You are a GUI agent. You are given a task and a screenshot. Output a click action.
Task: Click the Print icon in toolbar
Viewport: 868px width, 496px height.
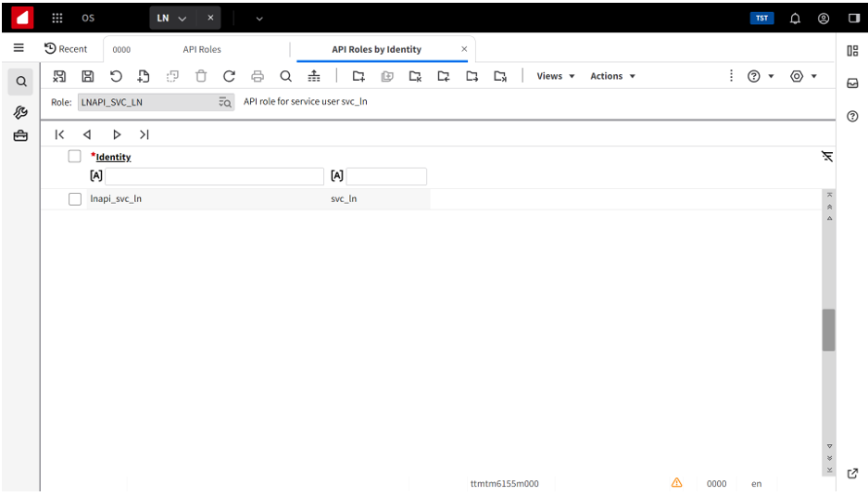click(x=258, y=76)
